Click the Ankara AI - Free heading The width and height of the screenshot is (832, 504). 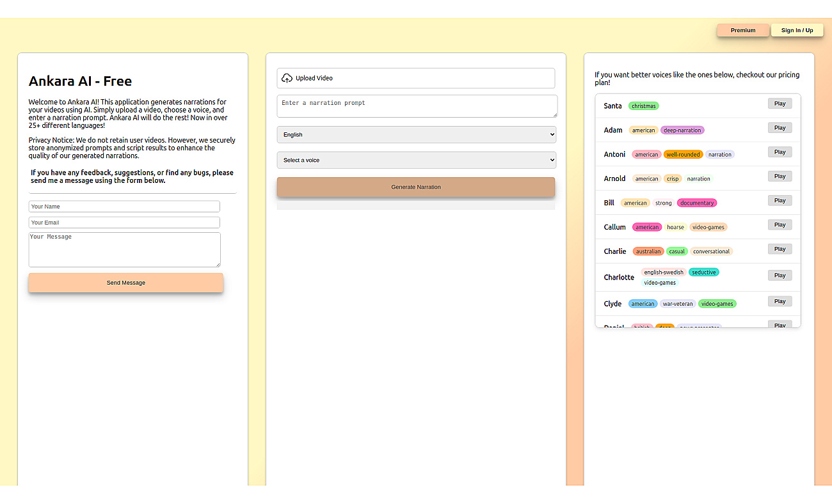pyautogui.click(x=80, y=81)
